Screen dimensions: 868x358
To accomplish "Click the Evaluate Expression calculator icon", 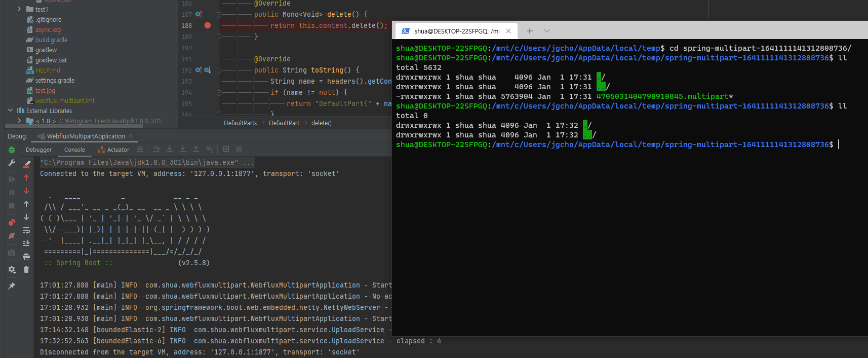I will (226, 149).
